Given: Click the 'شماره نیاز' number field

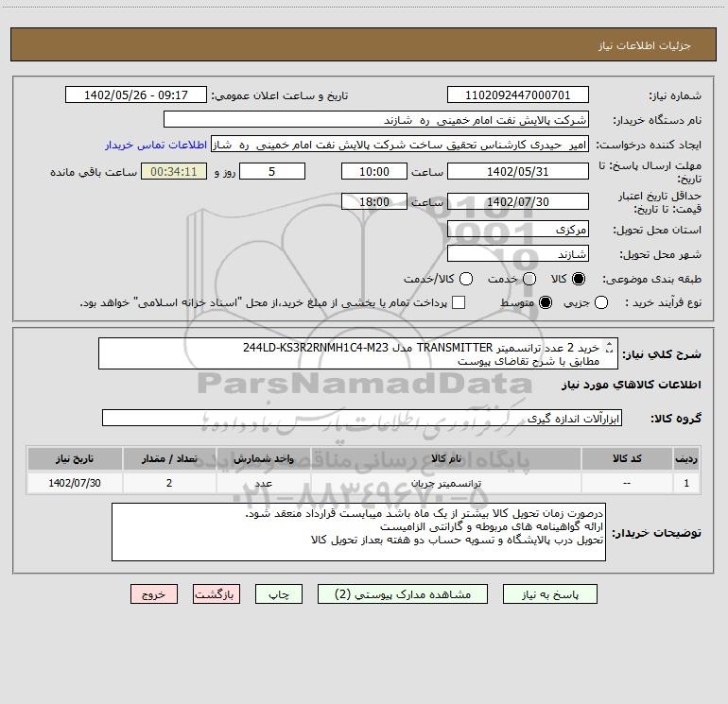Looking at the screenshot, I should 518,95.
